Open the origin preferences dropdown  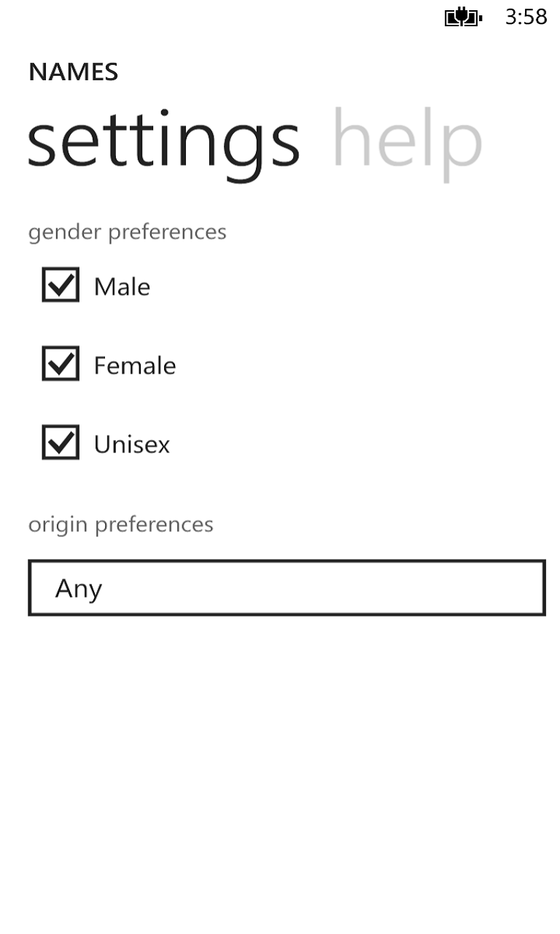[287, 588]
